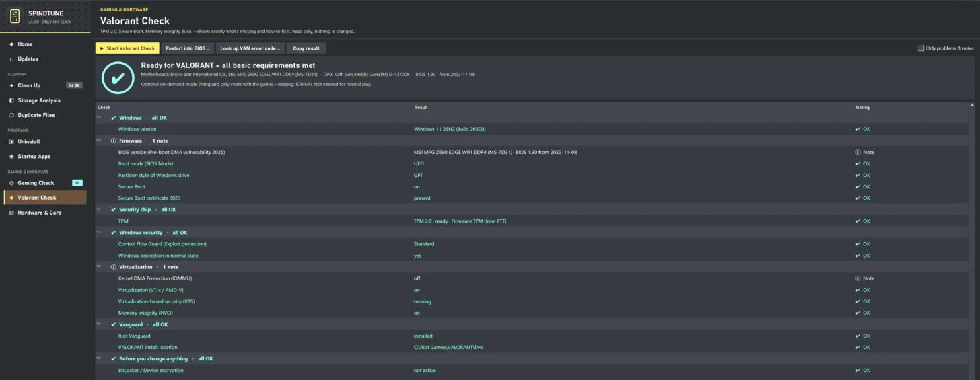980x380 pixels.
Task: Select Control Flow Guard row
Action: click(532, 244)
